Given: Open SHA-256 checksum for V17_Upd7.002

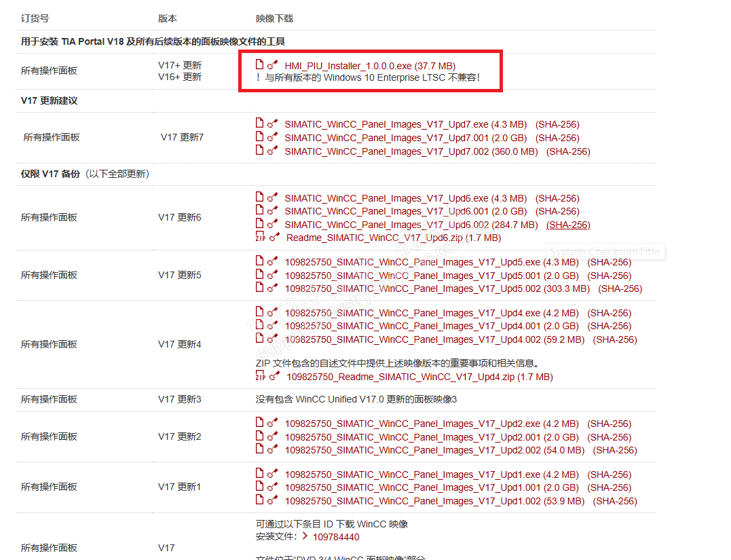Looking at the screenshot, I should (x=568, y=151).
